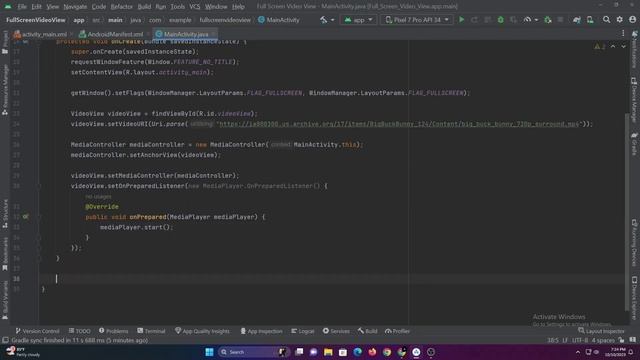This screenshot has height=360, width=640.
Task: Open the Pixel 7 Pro API 34 device dropdown
Action: (416, 20)
